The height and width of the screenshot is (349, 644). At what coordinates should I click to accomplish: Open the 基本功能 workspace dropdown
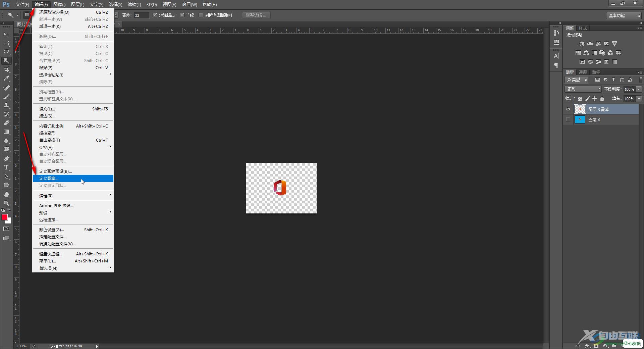pos(624,15)
